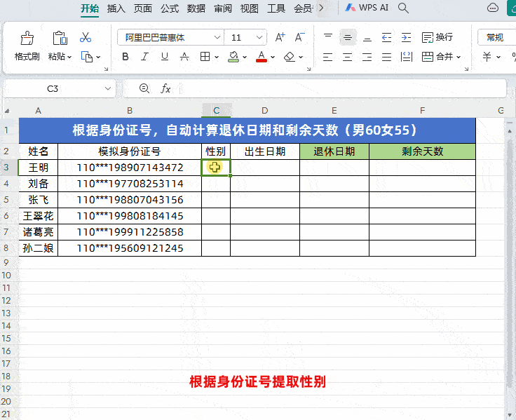Click the Increase Indent icon
The height and width of the screenshot is (420, 516).
click(x=407, y=37)
